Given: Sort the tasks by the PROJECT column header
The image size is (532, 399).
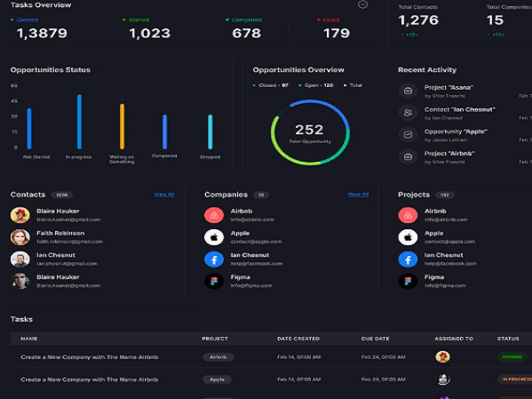Looking at the screenshot, I should click(x=215, y=338).
